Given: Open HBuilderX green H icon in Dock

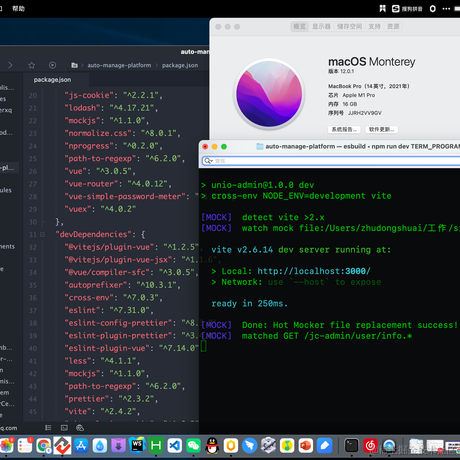Looking at the screenshot, I should pos(156,446).
